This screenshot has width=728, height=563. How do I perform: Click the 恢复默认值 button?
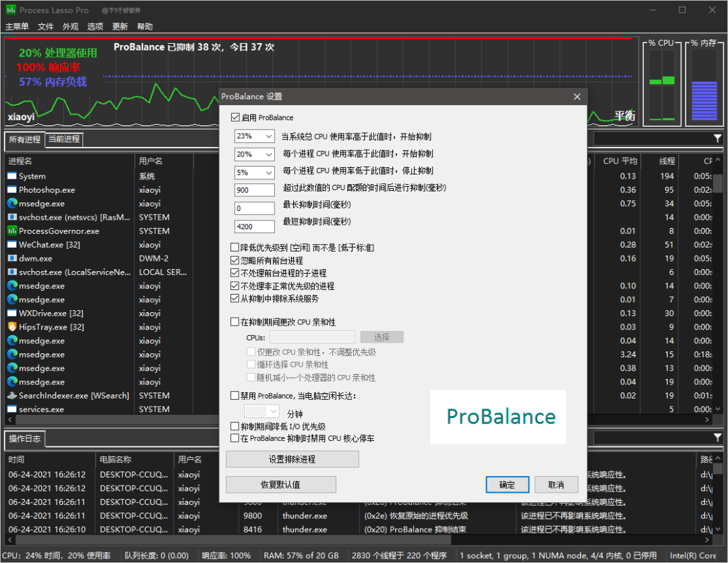click(x=280, y=485)
